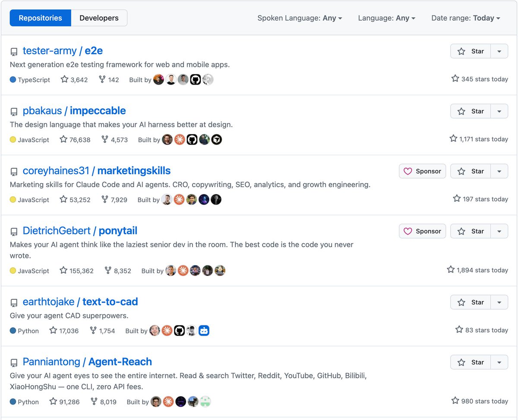Click the fork icon beside 1,754
This screenshot has width=518, height=420.
tap(93, 330)
